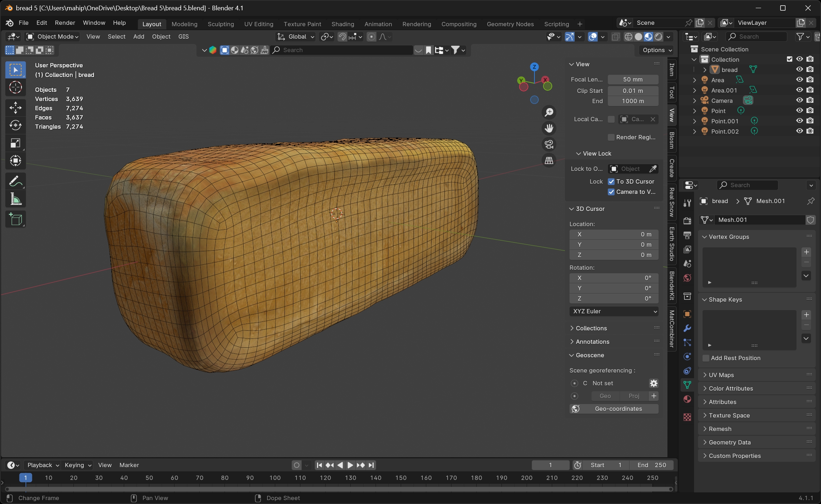Select the Measure tool

coord(15,199)
